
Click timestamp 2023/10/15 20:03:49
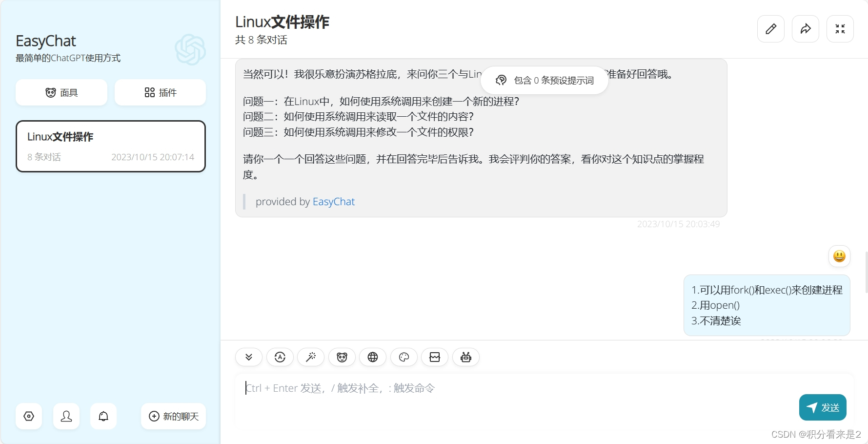[678, 224]
